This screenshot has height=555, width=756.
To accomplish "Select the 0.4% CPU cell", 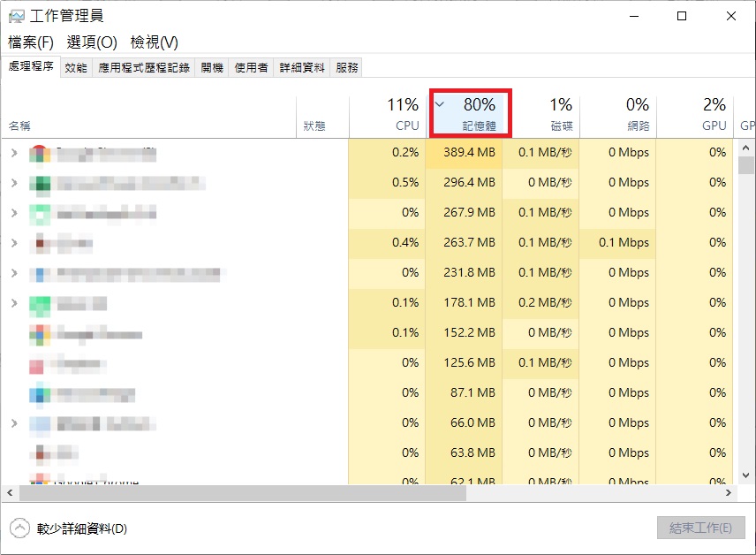I will pyautogui.click(x=387, y=242).
